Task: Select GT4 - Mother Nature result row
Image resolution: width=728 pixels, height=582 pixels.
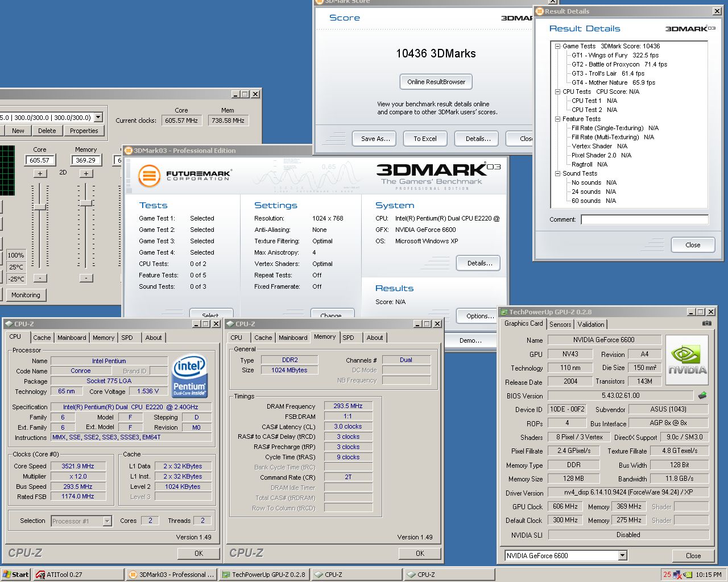Action: 613,82
